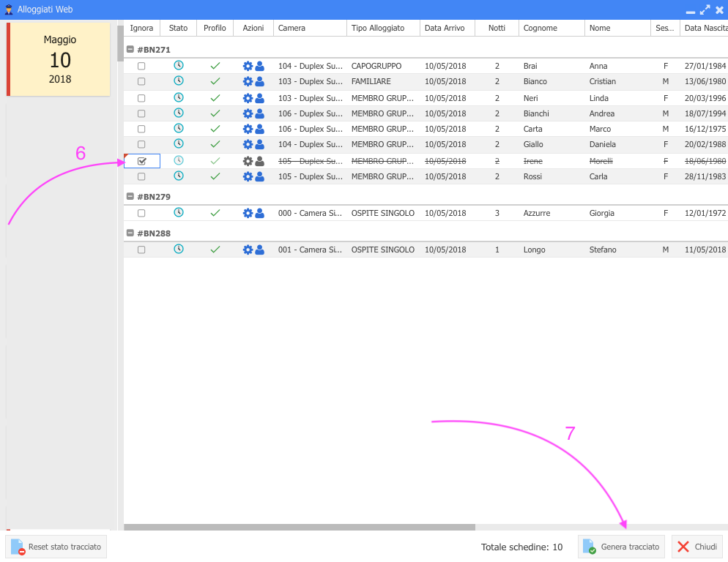Click the person icon for Azzurre Giorgia
Image resolution: width=728 pixels, height=562 pixels.
259,213
